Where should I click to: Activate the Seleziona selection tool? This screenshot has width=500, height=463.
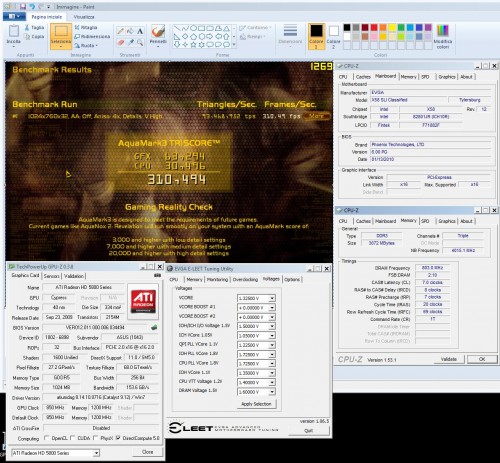(61, 36)
